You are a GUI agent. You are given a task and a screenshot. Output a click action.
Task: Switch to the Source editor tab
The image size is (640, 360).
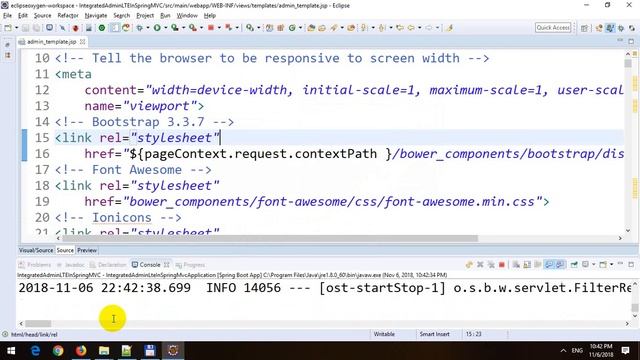[65, 250]
